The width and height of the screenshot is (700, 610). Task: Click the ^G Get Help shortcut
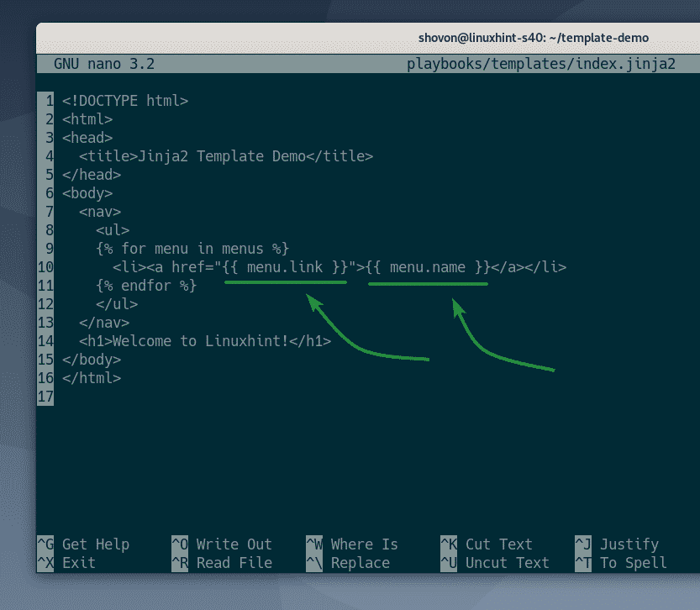pyautogui.click(x=83, y=544)
